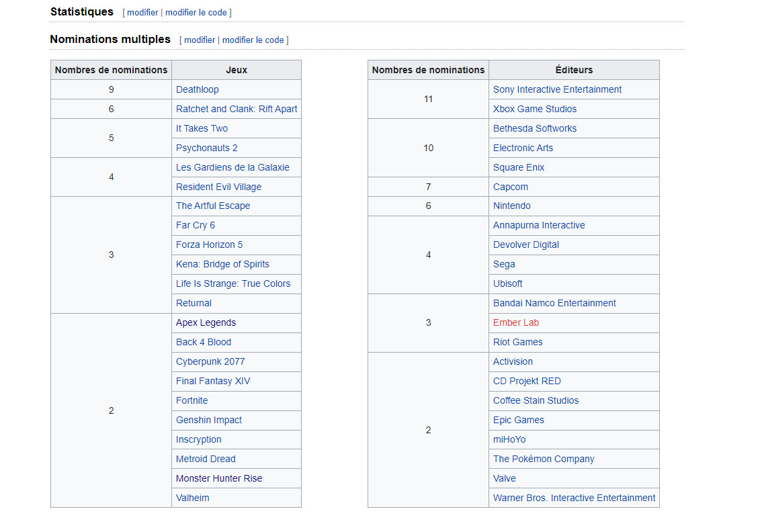Image resolution: width=762 pixels, height=532 pixels.
Task: Follow the Sony Interactive Entertainment link
Action: tap(557, 89)
